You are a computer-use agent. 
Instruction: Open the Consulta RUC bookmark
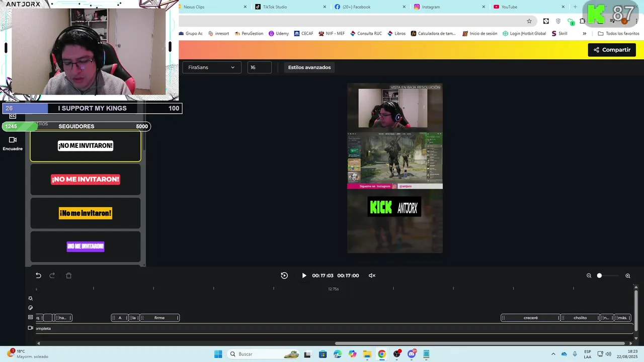tap(366, 34)
